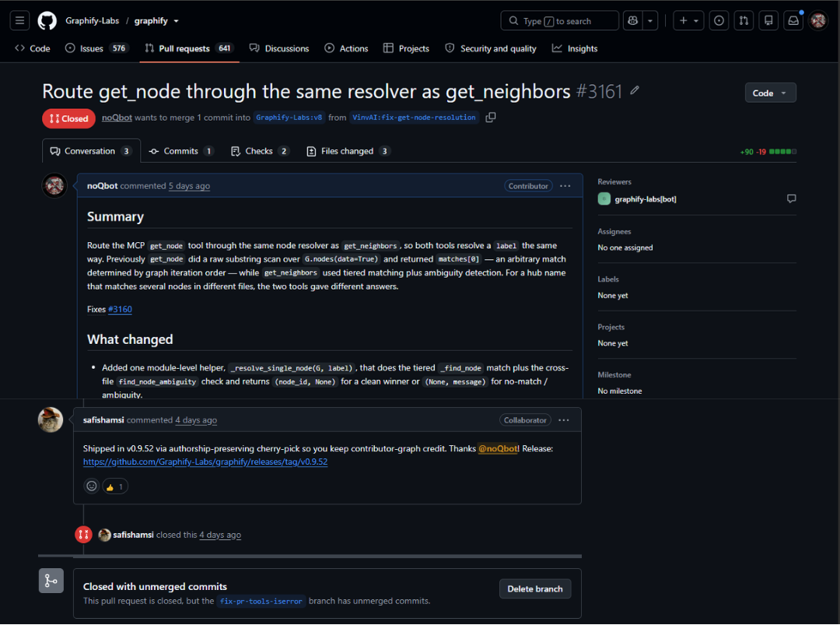
Task: Click the red closed event icon in timeline
Action: click(x=83, y=535)
